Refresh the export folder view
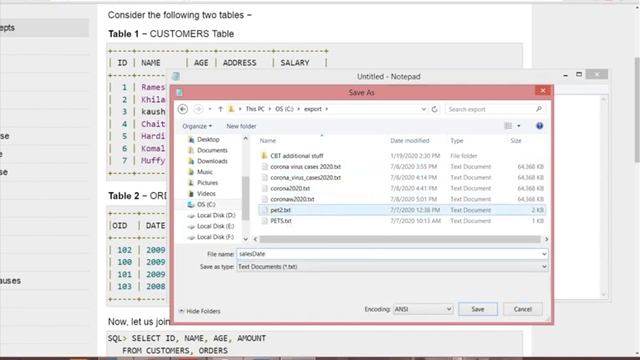640x360 pixels. pyautogui.click(x=434, y=109)
